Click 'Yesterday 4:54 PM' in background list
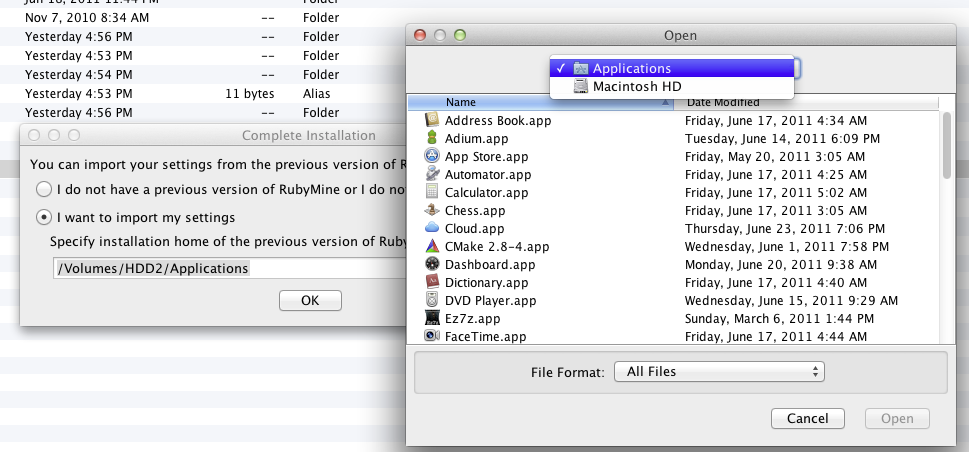The width and height of the screenshot is (969, 452). click(78, 75)
